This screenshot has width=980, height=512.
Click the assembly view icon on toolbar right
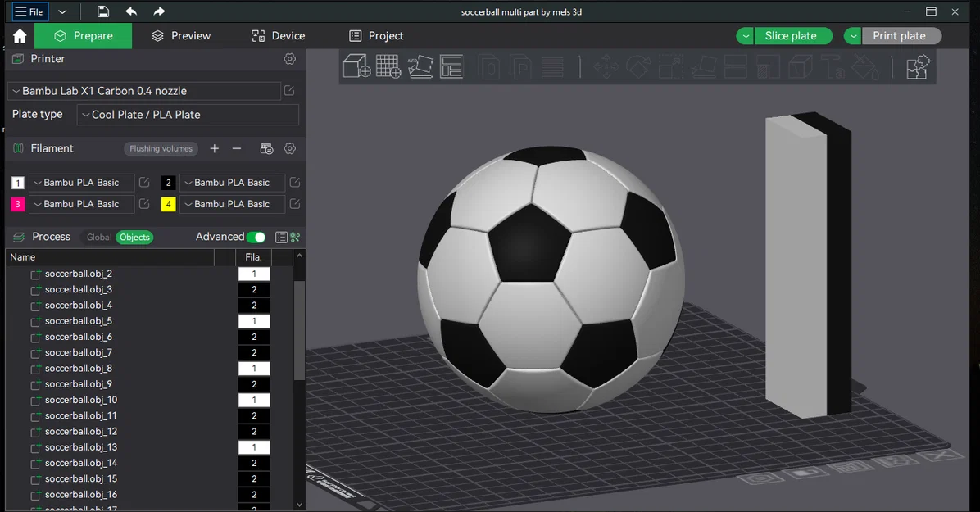click(x=918, y=66)
